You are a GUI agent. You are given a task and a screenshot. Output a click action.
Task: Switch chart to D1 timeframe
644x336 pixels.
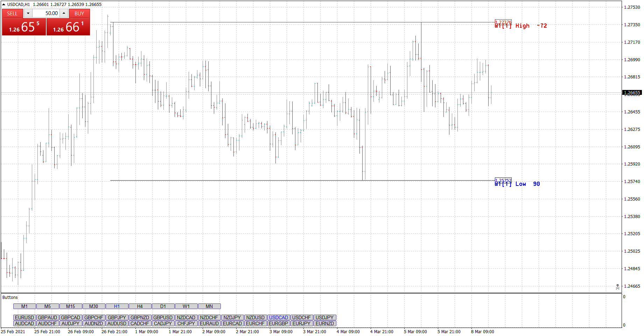coord(163,306)
